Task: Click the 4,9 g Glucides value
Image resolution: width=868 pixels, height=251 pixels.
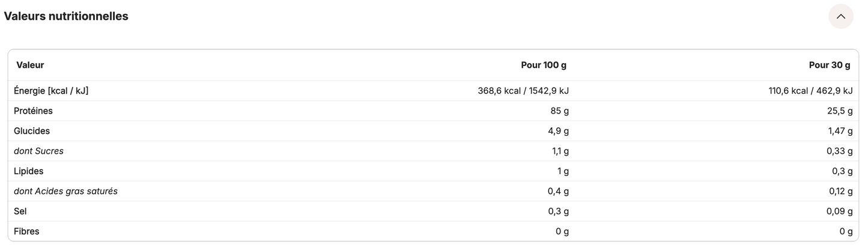Action: [x=557, y=131]
